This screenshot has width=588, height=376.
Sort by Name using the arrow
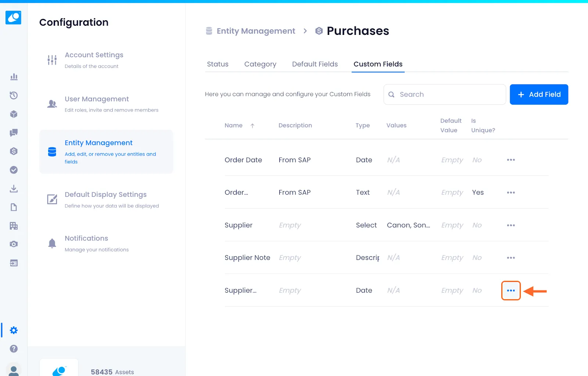252,126
